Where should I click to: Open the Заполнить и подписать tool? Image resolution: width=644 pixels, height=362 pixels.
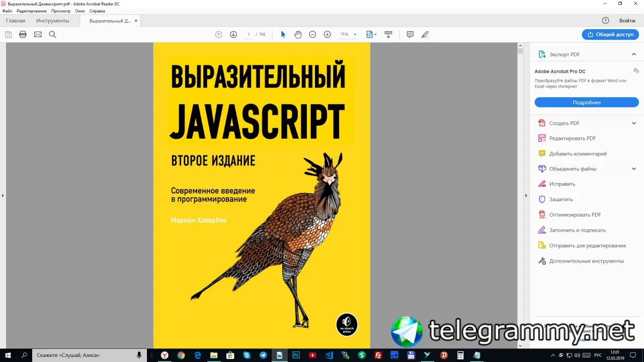coord(578,230)
